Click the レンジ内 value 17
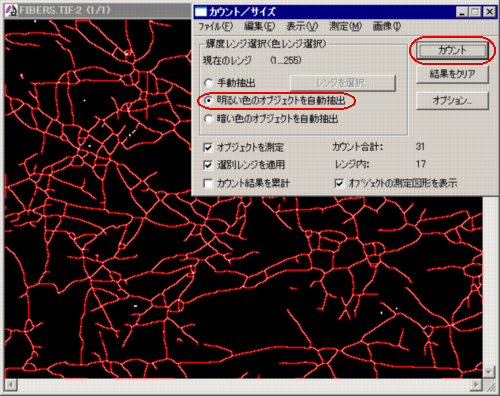The height and width of the screenshot is (396, 500). pyautogui.click(x=421, y=164)
